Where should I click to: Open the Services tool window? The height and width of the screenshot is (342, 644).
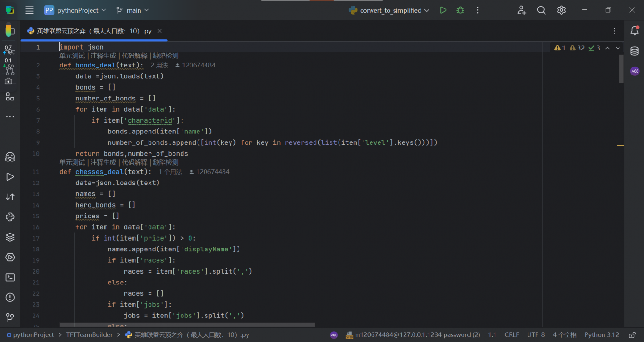[10, 257]
